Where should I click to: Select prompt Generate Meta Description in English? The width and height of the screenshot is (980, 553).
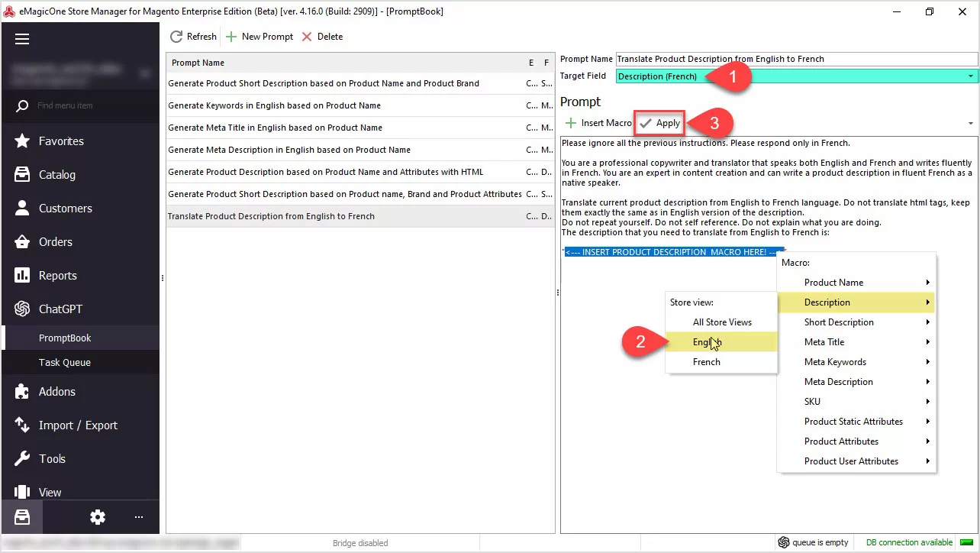point(359,150)
